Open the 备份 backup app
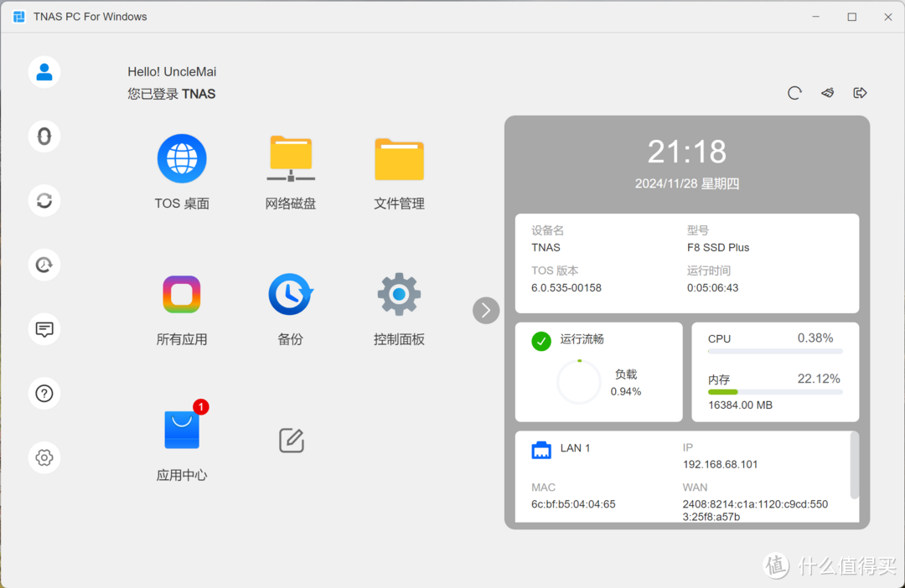The image size is (905, 588). point(291,295)
